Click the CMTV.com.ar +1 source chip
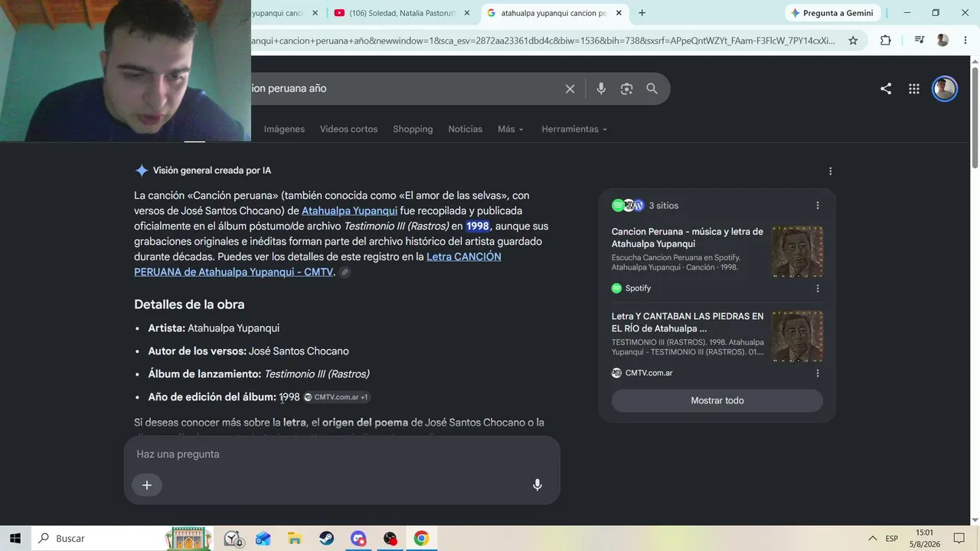The height and width of the screenshot is (551, 980). pos(336,397)
